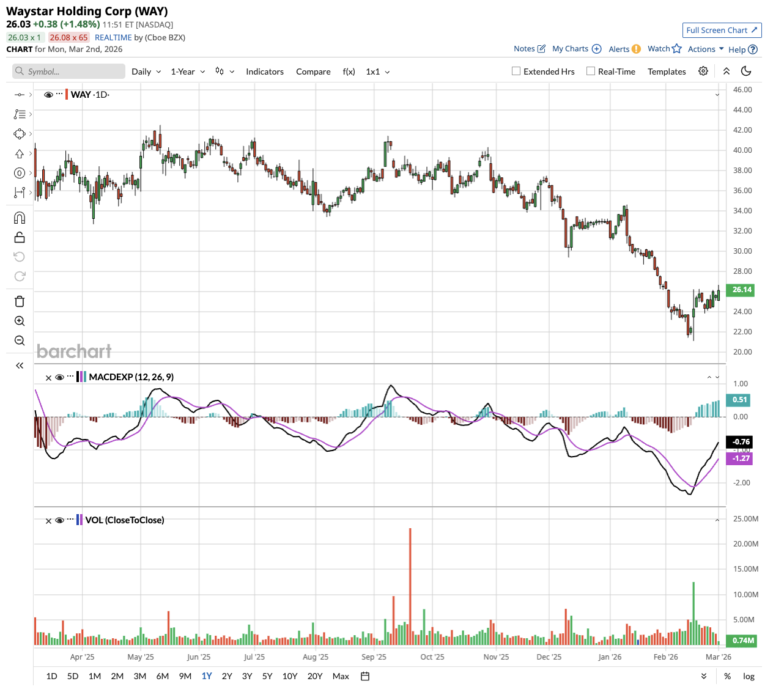Collapse the left drawing toolbar
Screen dimensions: 784x692
coord(20,366)
